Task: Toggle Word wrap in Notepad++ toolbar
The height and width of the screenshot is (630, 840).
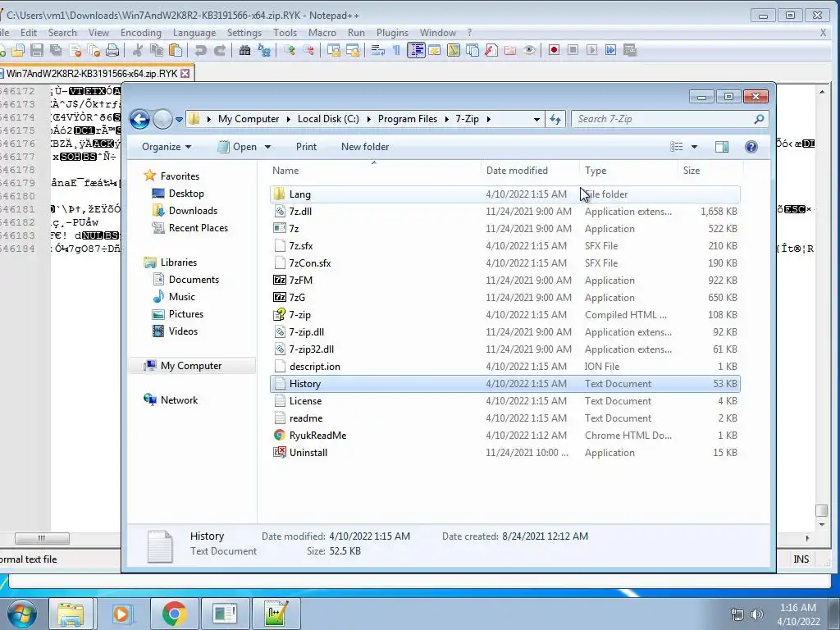Action: point(377,50)
